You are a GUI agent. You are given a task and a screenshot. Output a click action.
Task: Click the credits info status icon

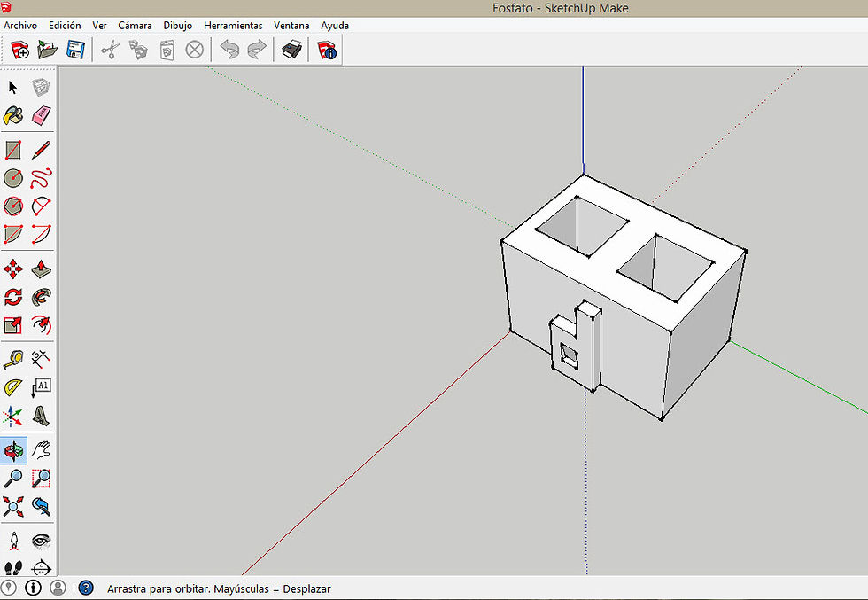tap(34, 588)
